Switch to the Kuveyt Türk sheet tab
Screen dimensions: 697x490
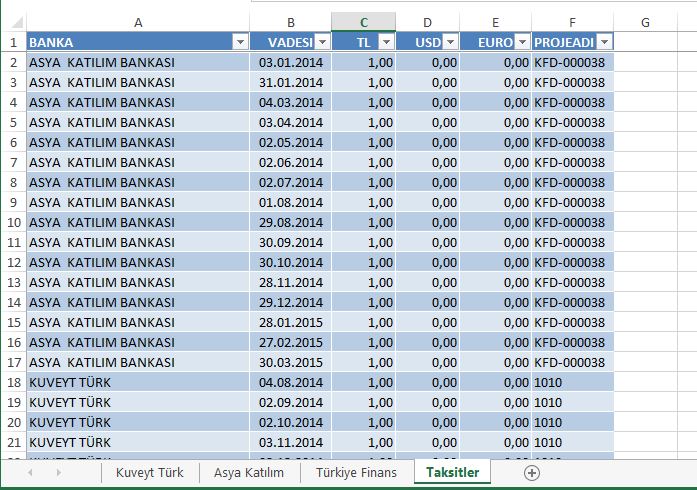[x=150, y=472]
